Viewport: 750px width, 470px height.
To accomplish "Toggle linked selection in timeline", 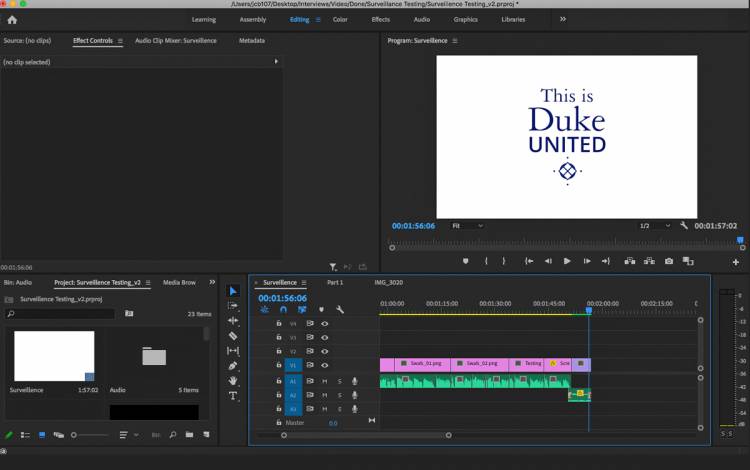I will (302, 309).
